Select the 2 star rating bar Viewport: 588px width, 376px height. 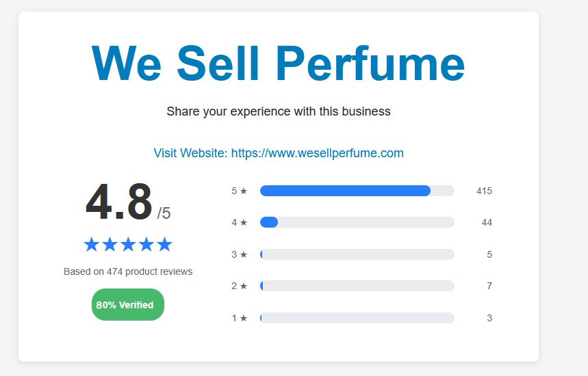point(357,286)
